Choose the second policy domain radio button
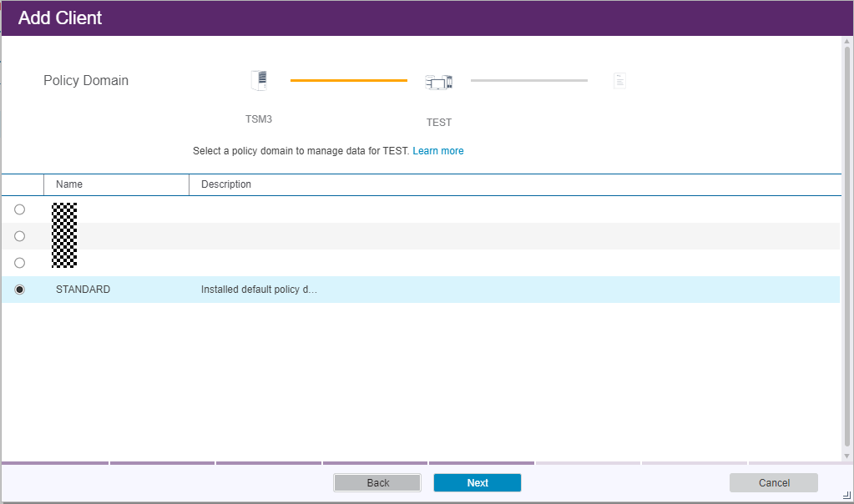This screenshot has height=504, width=854. point(20,236)
